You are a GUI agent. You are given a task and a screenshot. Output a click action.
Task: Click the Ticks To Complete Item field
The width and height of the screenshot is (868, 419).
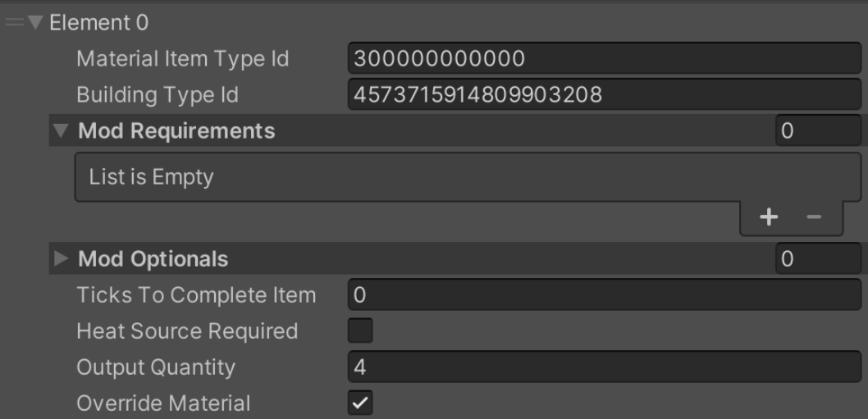pos(605,294)
